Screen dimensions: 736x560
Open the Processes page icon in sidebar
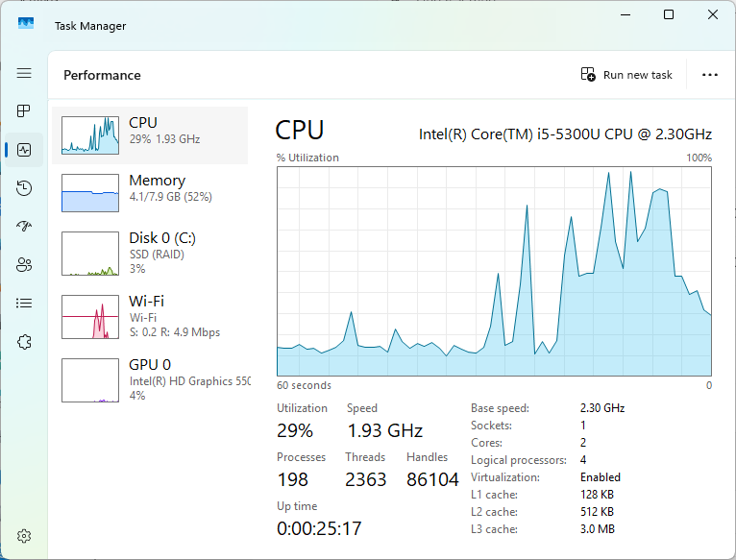tap(24, 111)
